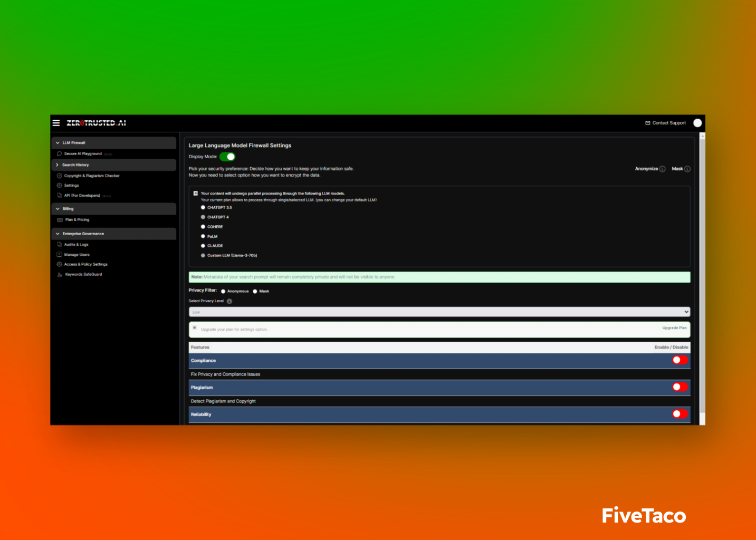Select the Custom LLM Llama-3-70b radio
Image resolution: width=756 pixels, height=540 pixels.
(203, 255)
